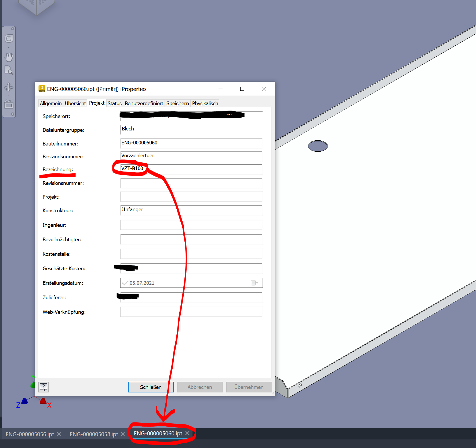Activate the Look At face tool

coord(9,104)
